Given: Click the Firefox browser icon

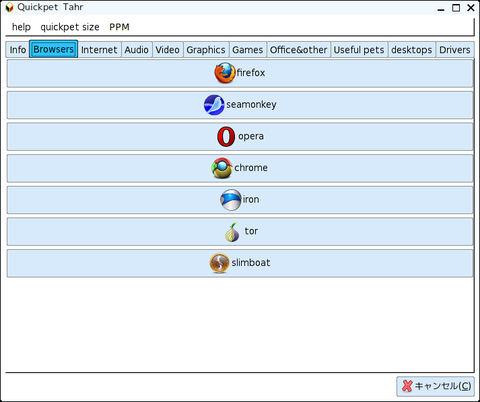Looking at the screenshot, I should [x=225, y=73].
